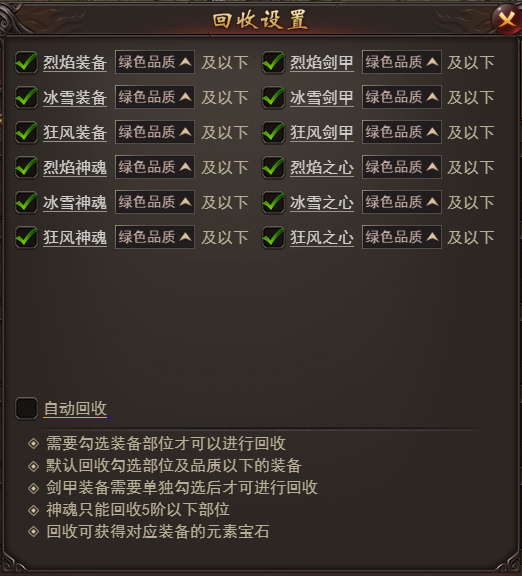
Task: Open quality dropdown for 烈焰装备
Action: click(155, 62)
